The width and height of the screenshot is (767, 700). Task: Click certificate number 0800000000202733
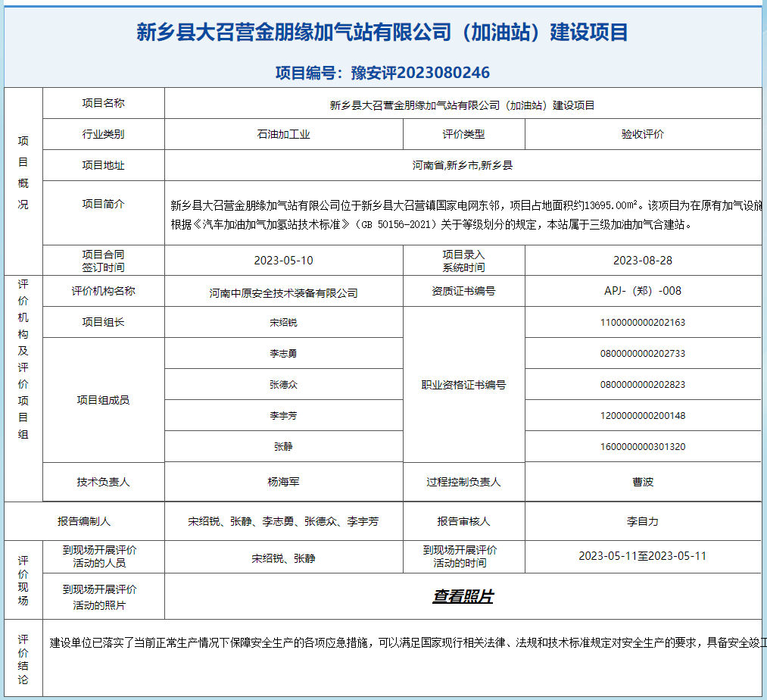tap(643, 354)
